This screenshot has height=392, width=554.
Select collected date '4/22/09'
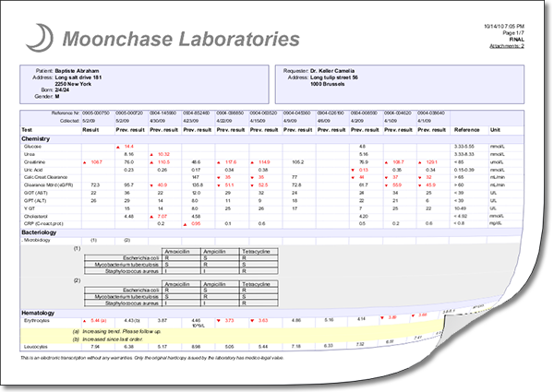(x=224, y=121)
